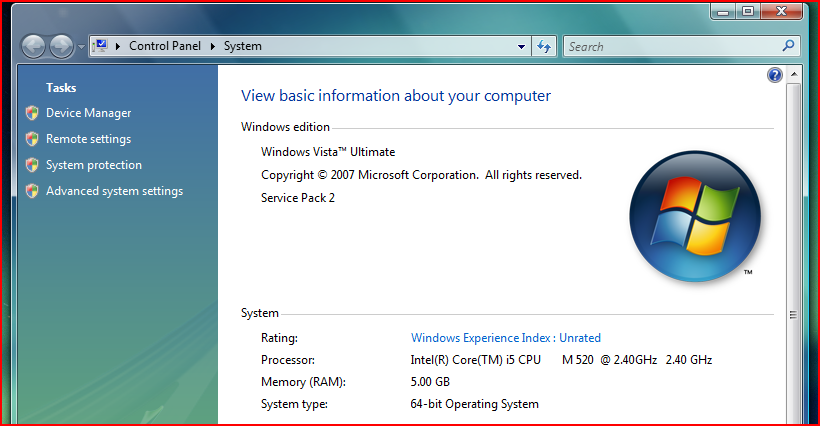Open Windows Experience Index : Unrated link

click(506, 338)
